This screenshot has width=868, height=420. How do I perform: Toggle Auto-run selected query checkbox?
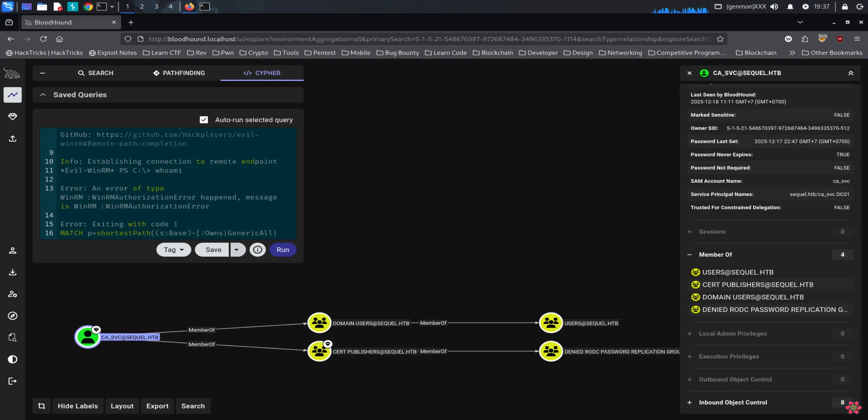pyautogui.click(x=204, y=120)
